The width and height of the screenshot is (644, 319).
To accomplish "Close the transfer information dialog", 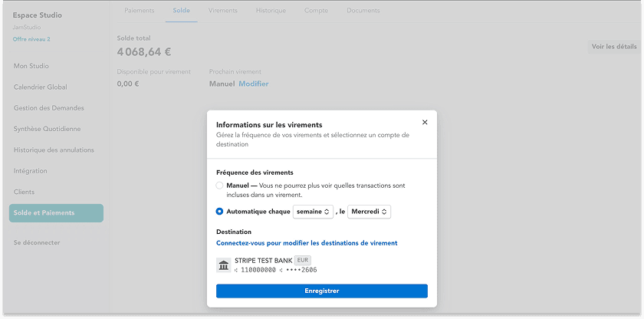I will point(425,123).
